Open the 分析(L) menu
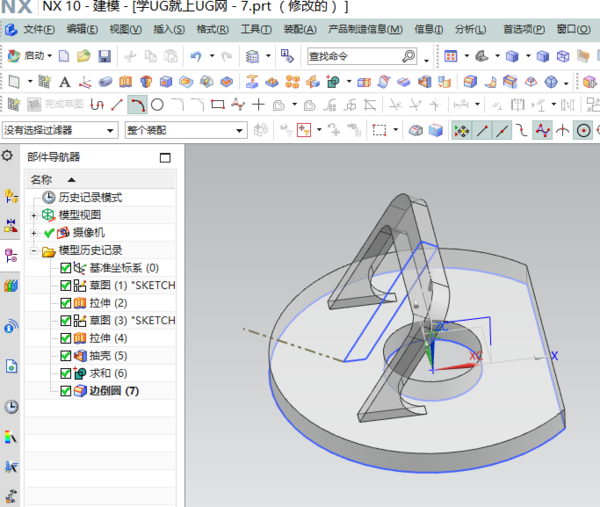Screen dimensions: 600x507 (x=470, y=29)
